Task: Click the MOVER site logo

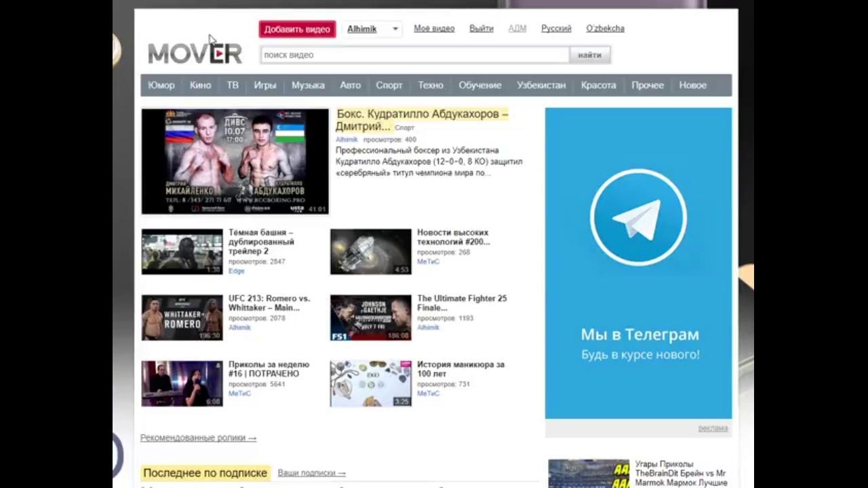Action: [195, 53]
